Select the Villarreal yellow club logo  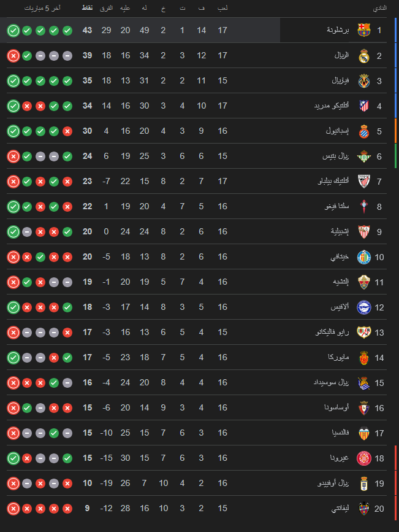pos(364,80)
